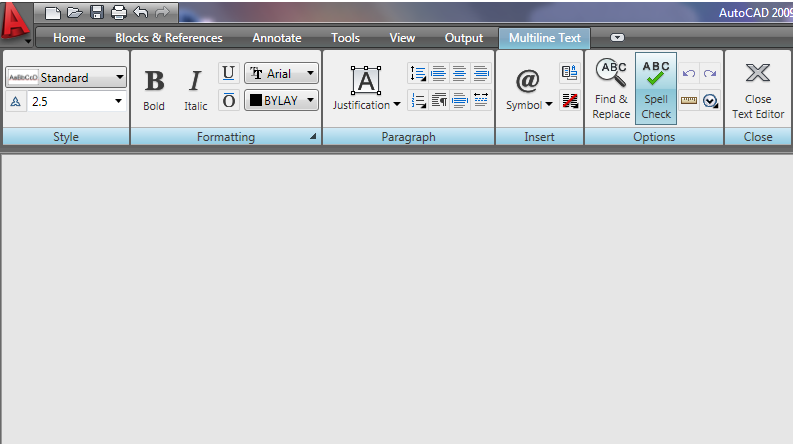Switch to the Annotate tab
This screenshot has width=793, height=444.
coord(277,38)
